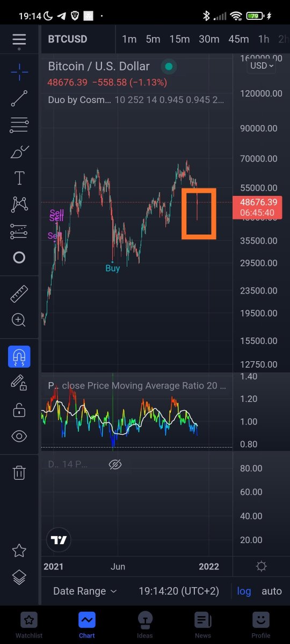
Task: Open the Date Range dropdown
Action: click(85, 591)
